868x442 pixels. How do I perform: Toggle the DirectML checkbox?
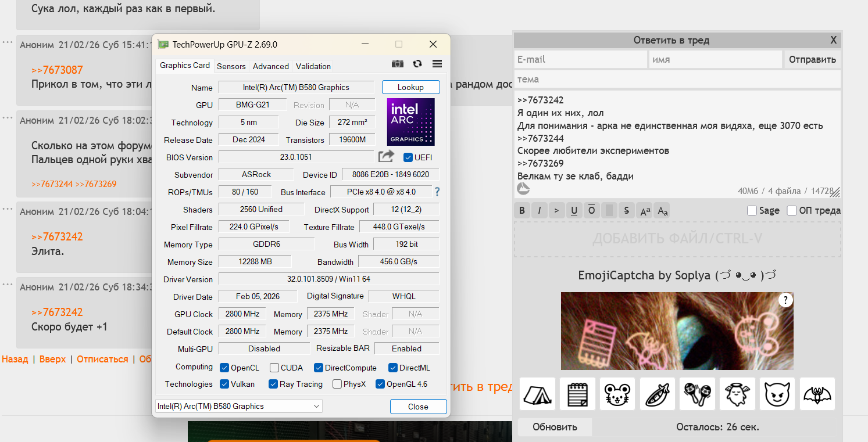coord(393,368)
